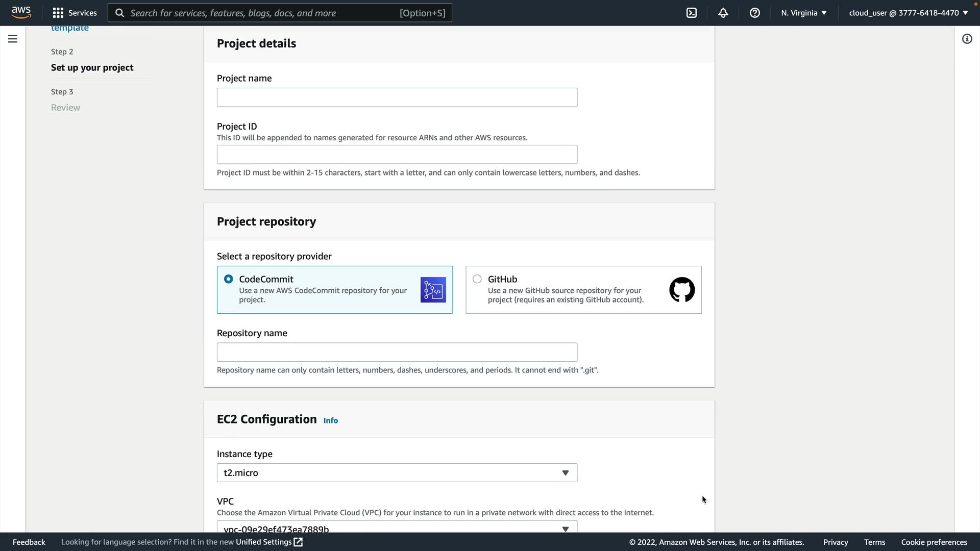Select CodeCommit repository provider radio
980x551 pixels.
pos(228,279)
